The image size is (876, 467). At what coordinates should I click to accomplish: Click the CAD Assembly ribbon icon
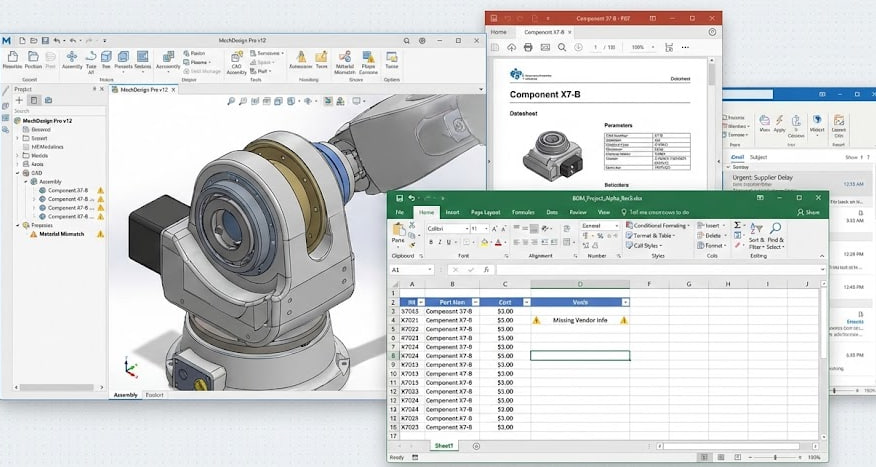click(236, 58)
